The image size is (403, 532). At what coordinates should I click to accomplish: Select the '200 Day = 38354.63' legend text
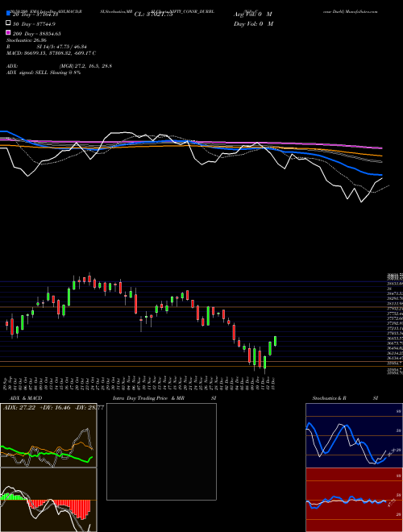point(36,34)
